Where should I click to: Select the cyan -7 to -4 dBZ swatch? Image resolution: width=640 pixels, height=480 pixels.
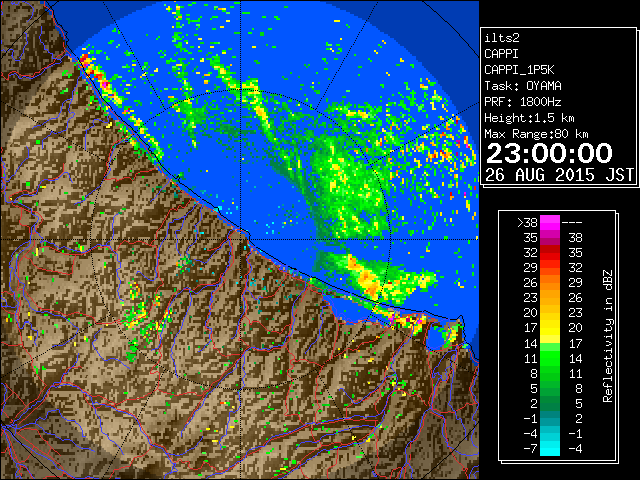click(550, 449)
